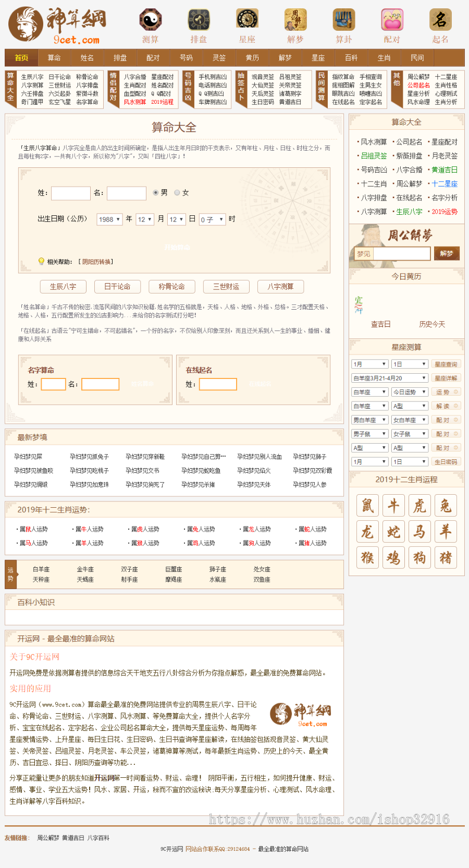Click the 配对 pink hearts icon
The height and width of the screenshot is (868, 469).
(392, 20)
